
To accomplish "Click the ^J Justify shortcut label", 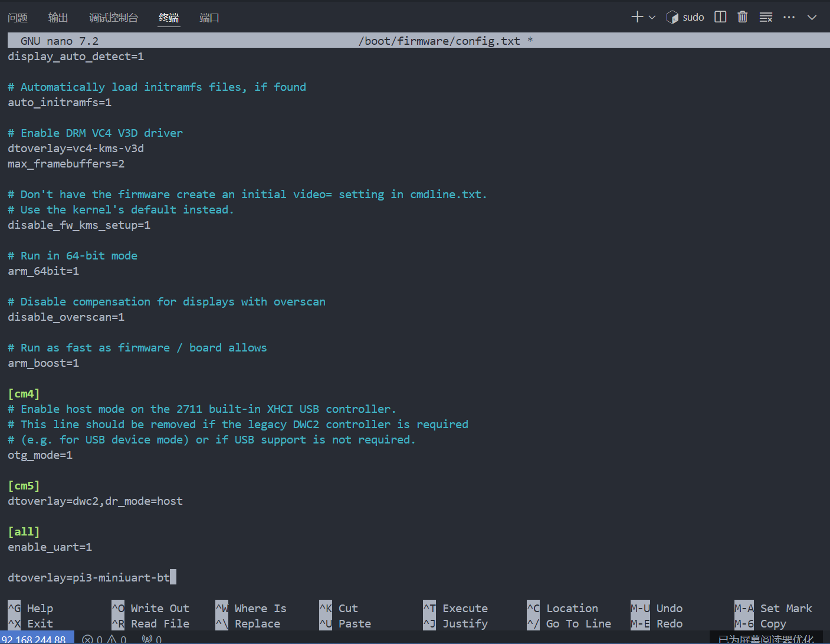I will (455, 623).
